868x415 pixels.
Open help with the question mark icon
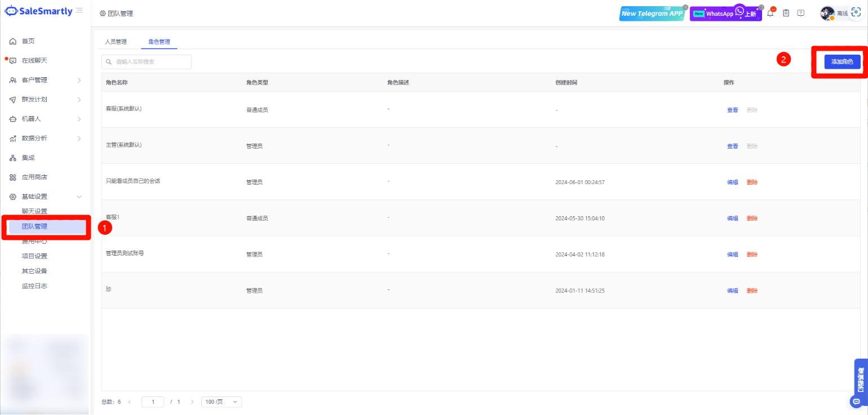pos(801,13)
